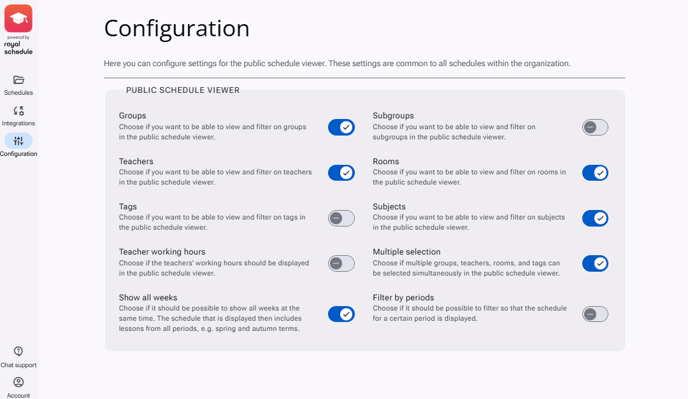This screenshot has height=399, width=688.
Task: Click the Royal Schedule graduation cap logo
Action: (18, 18)
